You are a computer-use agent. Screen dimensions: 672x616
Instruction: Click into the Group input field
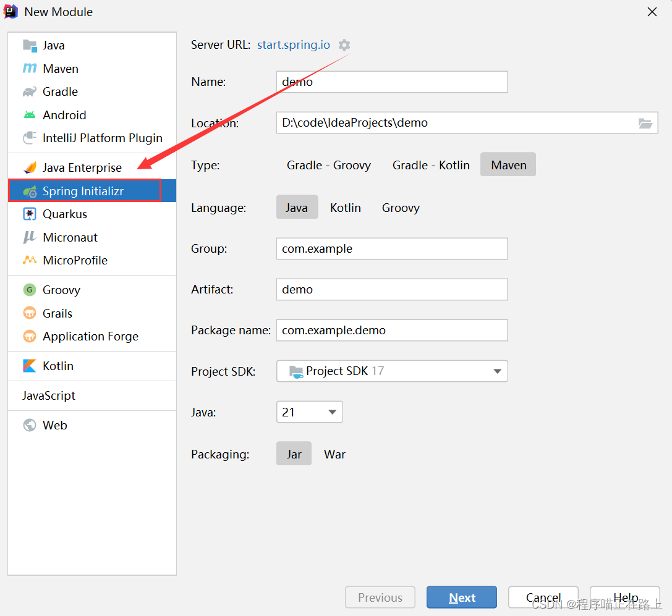[391, 249]
